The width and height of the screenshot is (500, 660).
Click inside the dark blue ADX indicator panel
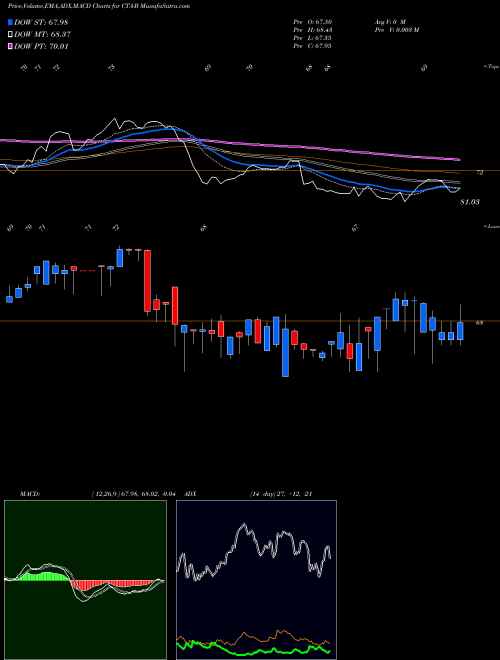point(256,580)
